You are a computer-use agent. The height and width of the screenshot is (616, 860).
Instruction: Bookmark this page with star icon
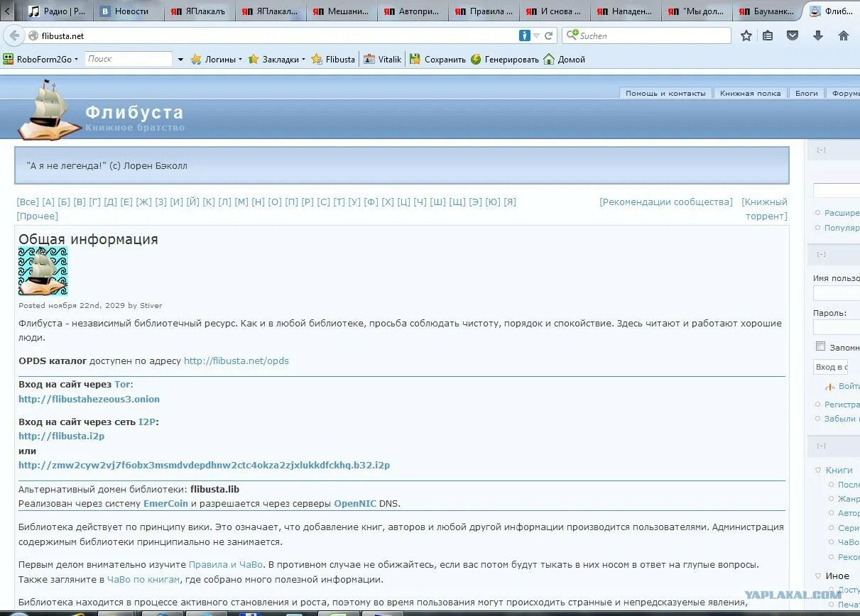pyautogui.click(x=746, y=35)
